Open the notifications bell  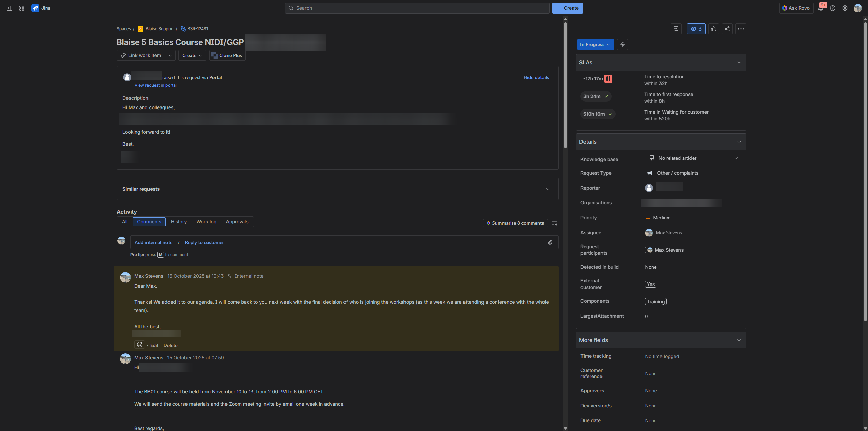click(820, 8)
